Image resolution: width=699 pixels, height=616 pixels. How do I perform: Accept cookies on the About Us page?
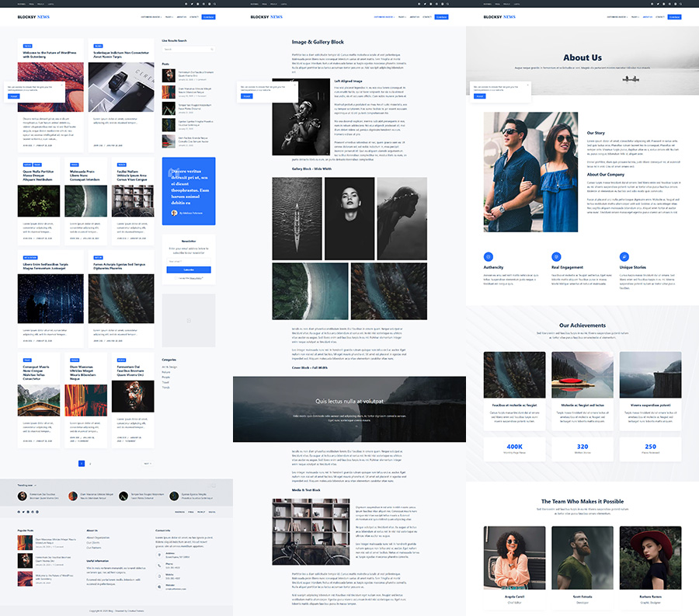[x=479, y=96]
